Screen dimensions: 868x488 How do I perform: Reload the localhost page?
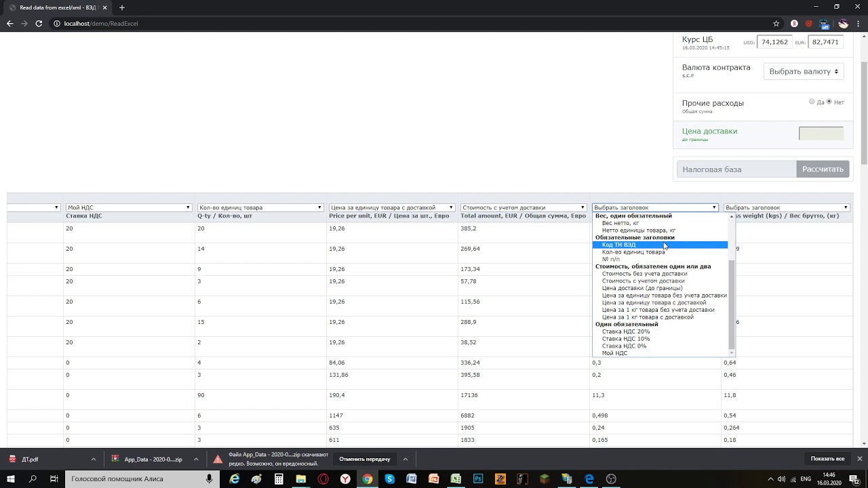[39, 23]
